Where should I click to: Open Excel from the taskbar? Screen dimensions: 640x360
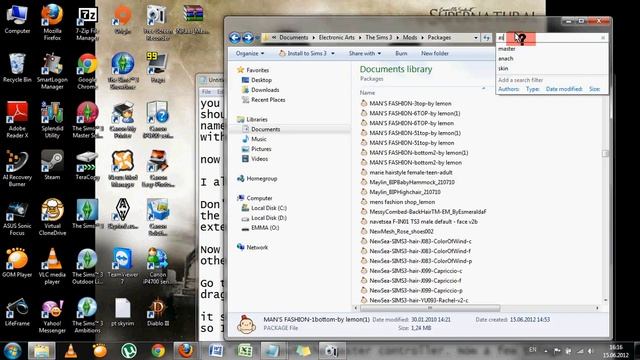245,351
